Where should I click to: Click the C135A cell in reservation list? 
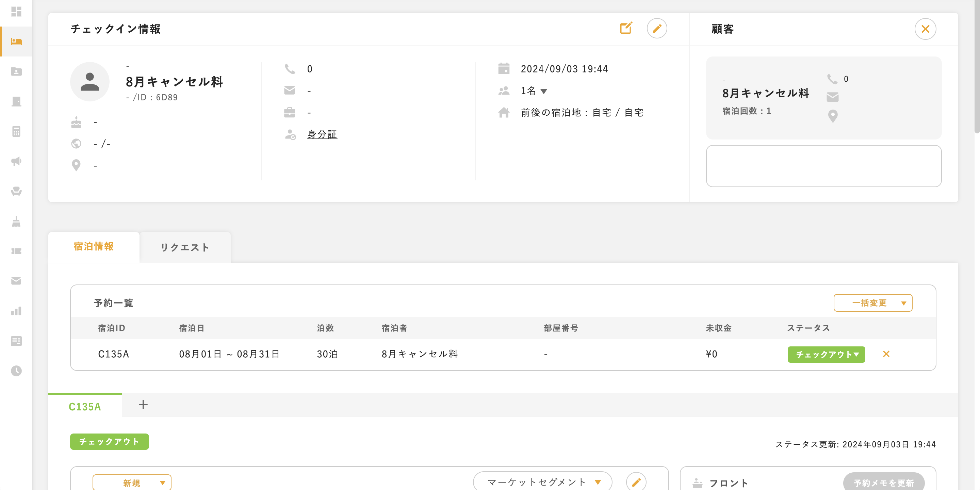click(x=113, y=354)
